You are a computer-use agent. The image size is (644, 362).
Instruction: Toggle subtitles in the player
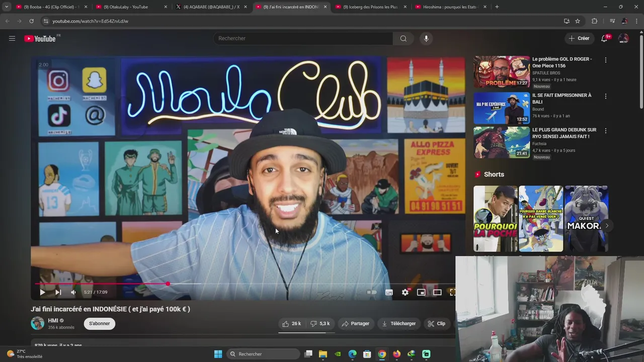pos(389,292)
